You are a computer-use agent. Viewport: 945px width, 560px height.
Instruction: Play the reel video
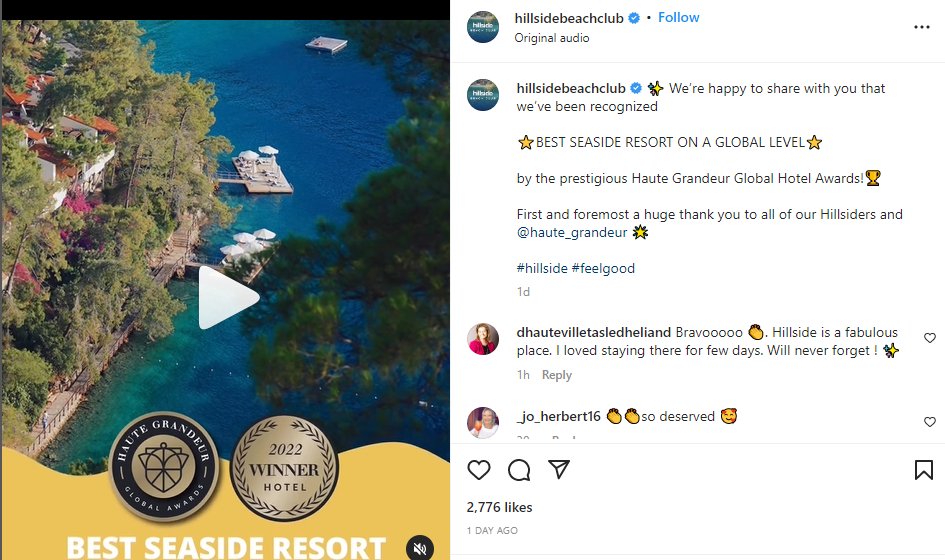[228, 298]
